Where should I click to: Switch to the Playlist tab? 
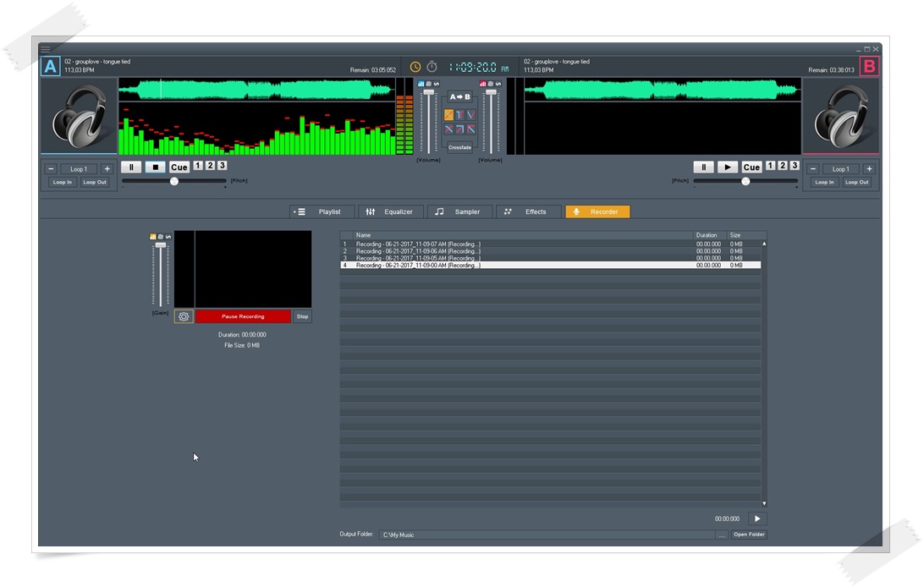(x=328, y=211)
